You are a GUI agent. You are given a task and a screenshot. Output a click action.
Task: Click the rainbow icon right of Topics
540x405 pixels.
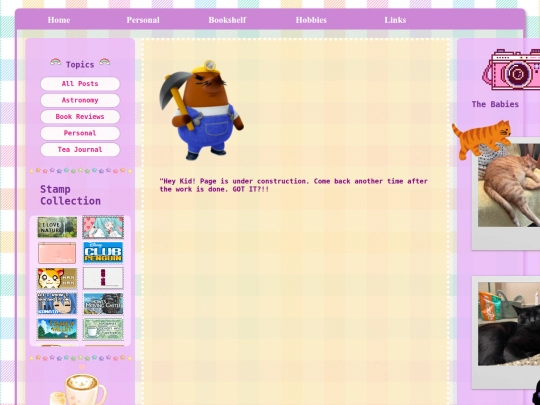(x=105, y=62)
